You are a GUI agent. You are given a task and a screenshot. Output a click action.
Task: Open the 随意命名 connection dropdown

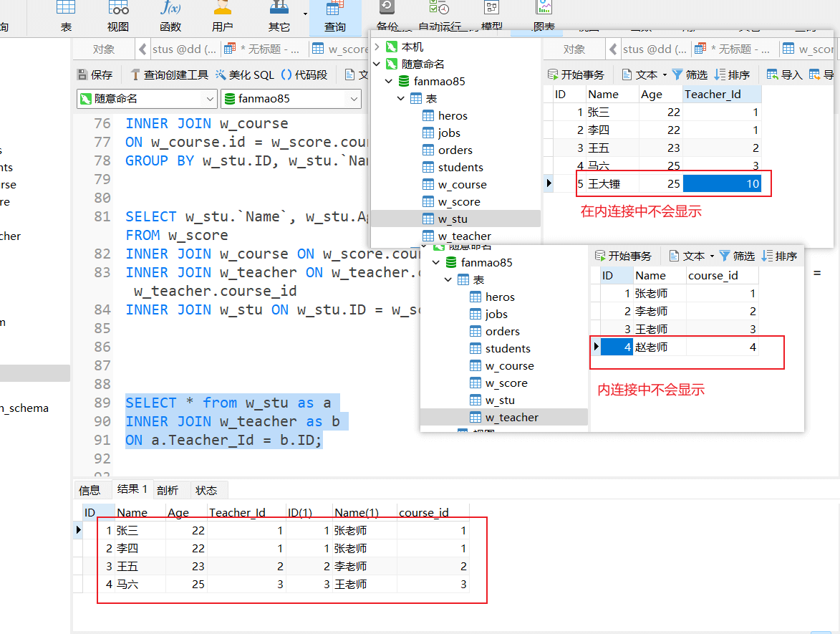point(147,99)
